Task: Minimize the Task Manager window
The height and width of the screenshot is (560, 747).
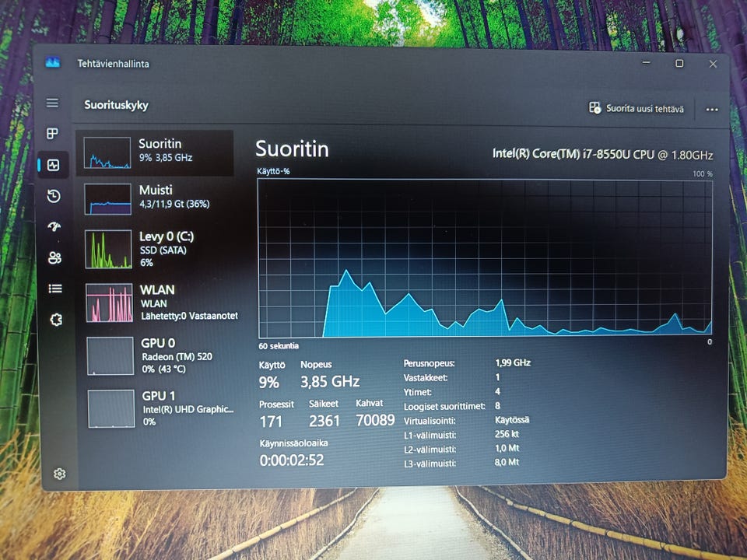Action: [647, 62]
